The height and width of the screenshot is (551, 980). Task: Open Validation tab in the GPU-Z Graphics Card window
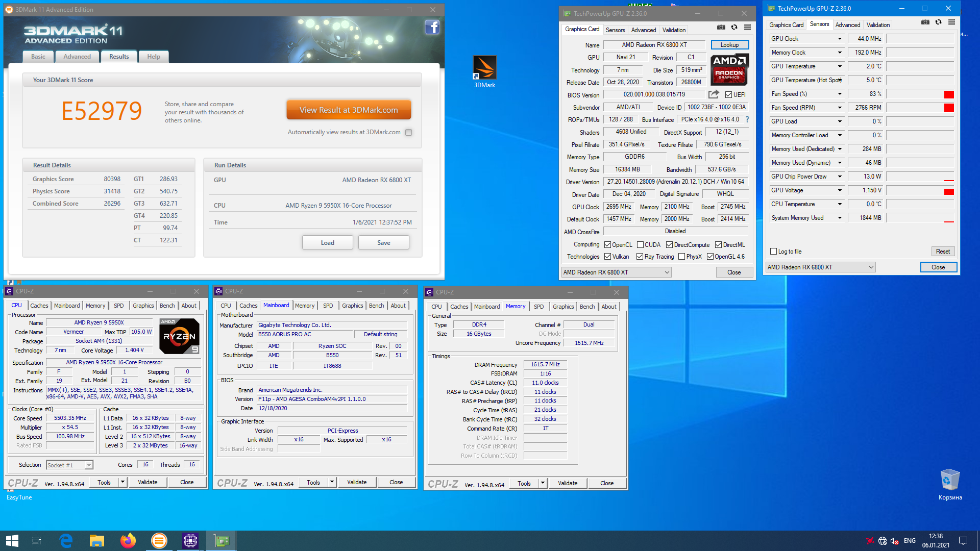pyautogui.click(x=674, y=30)
